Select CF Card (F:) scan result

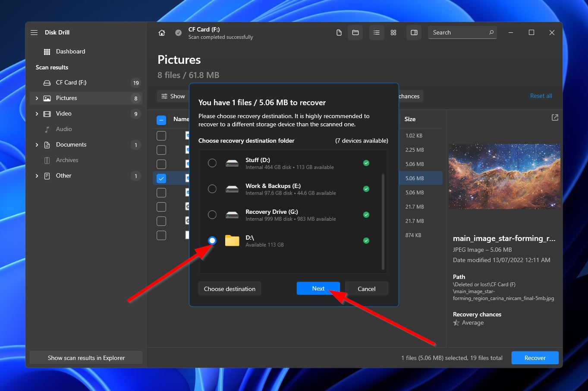86,83
